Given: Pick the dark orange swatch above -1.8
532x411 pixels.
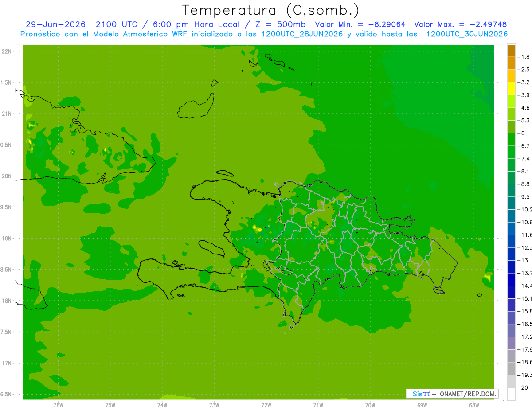Looking at the screenshot, I should point(511,51).
